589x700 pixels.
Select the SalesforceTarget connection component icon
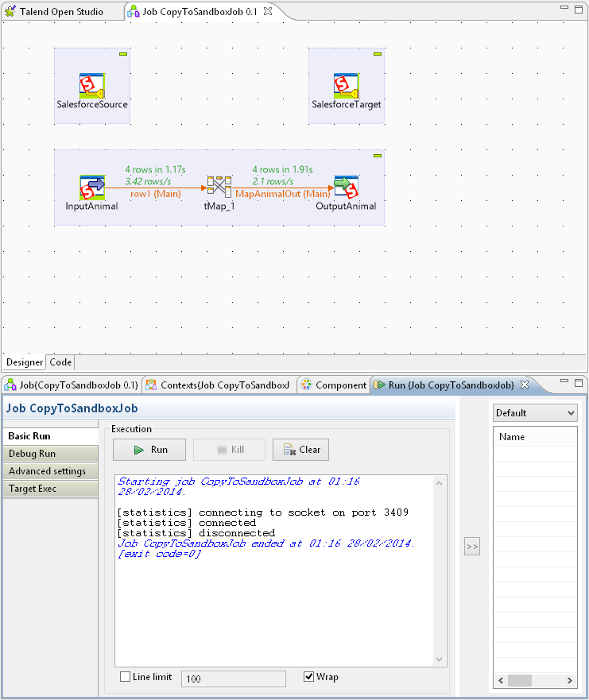[x=347, y=86]
